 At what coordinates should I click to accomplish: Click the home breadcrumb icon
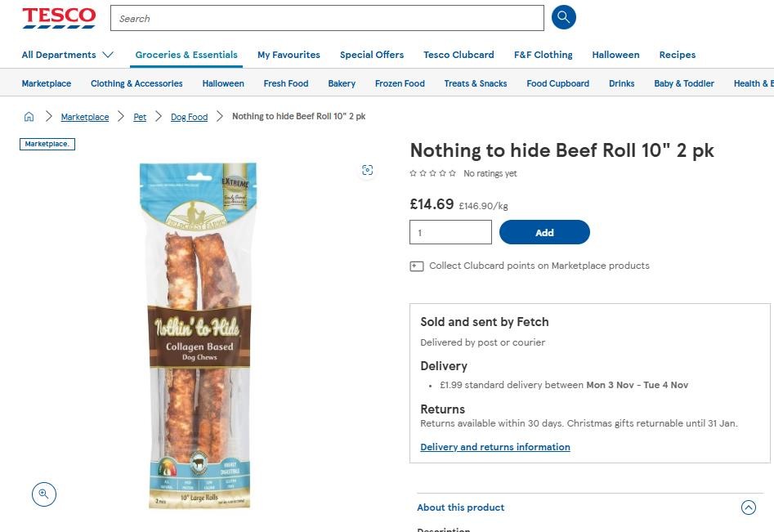(29, 117)
